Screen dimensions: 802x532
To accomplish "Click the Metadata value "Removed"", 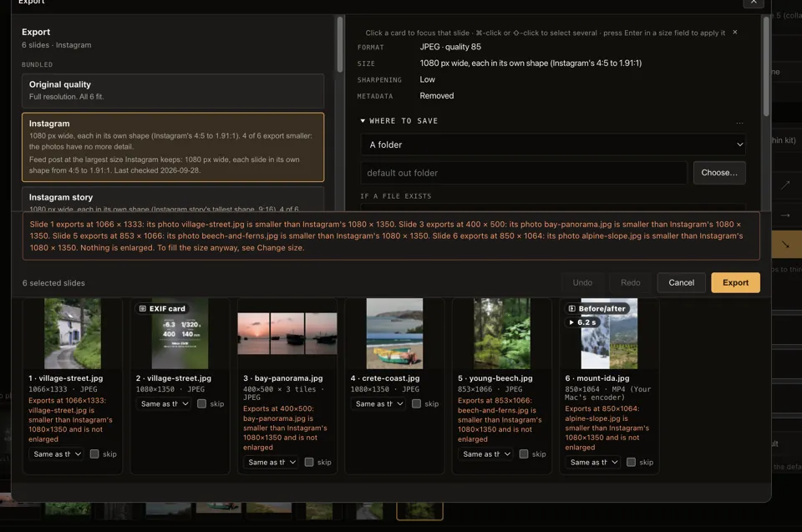I will tap(437, 96).
